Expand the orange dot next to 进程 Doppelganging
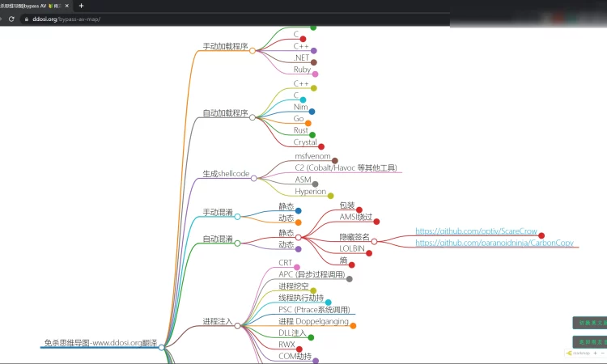 [x=353, y=326]
